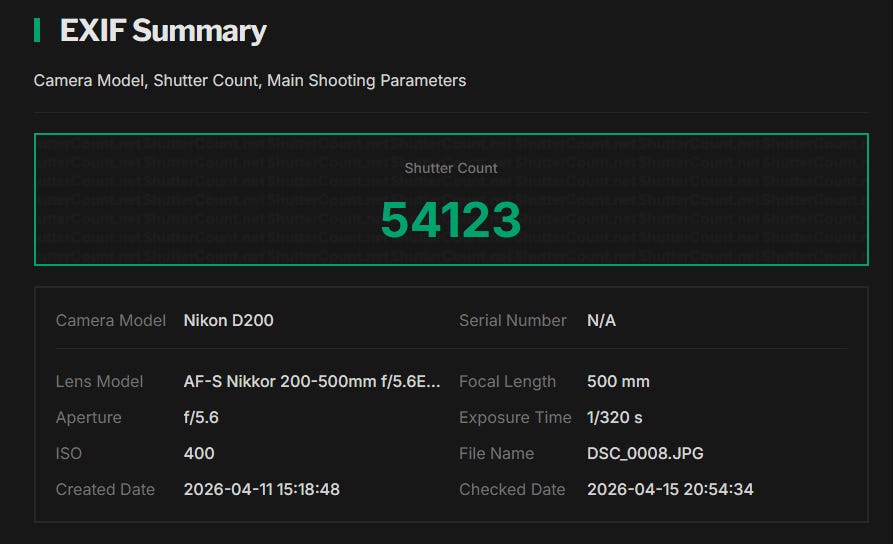The height and width of the screenshot is (544, 893).
Task: Click the EXIF Summary heading
Action: [x=163, y=31]
